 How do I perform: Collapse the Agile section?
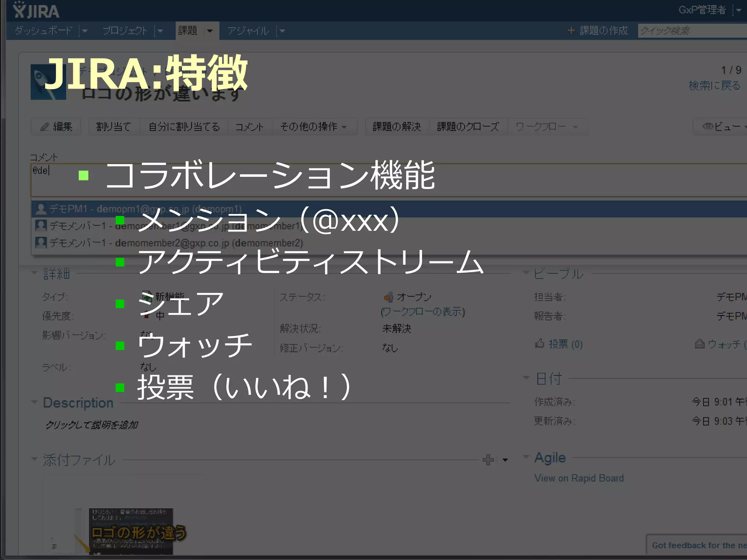coord(526,457)
